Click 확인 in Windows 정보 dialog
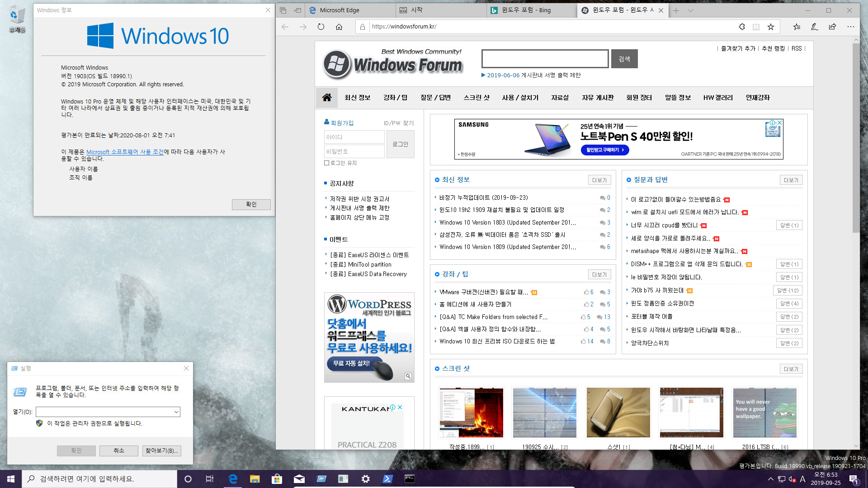This screenshot has height=488, width=868. [251, 204]
